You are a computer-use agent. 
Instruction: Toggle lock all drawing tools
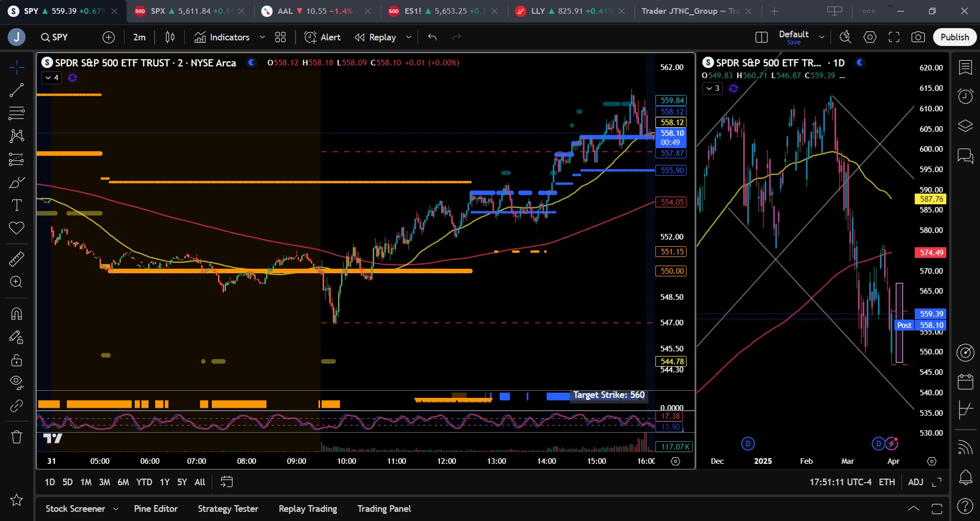(x=16, y=360)
